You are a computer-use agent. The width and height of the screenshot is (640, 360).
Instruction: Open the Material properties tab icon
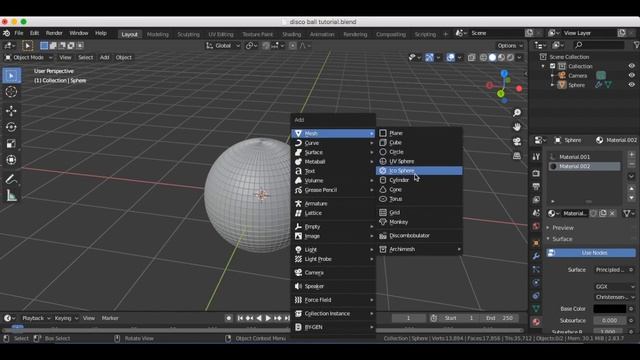[x=536, y=322]
